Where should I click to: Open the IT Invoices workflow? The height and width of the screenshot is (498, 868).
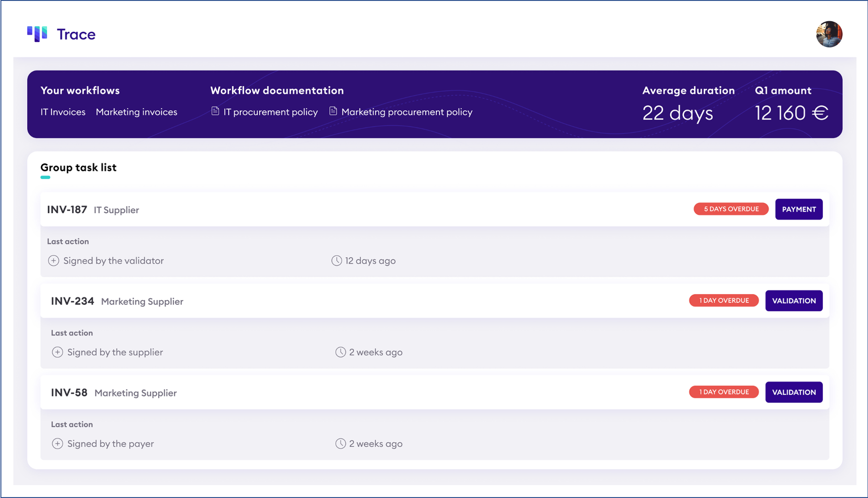(x=63, y=112)
